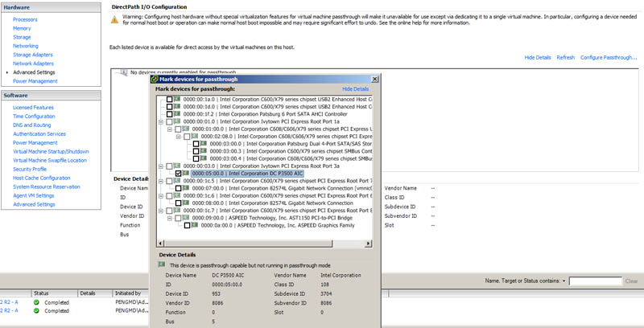The image size is (644, 328).
Task: Click the Status column header in tasks
Action: coord(55,293)
